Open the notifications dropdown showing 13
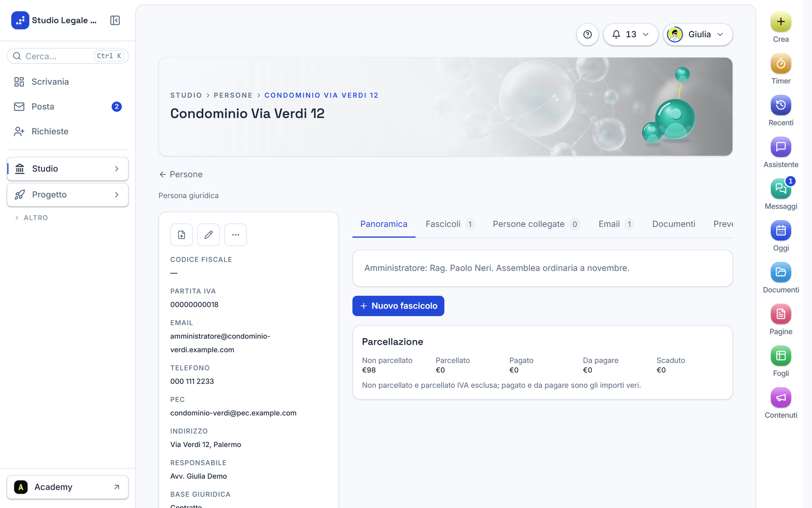812x508 pixels. click(631, 35)
